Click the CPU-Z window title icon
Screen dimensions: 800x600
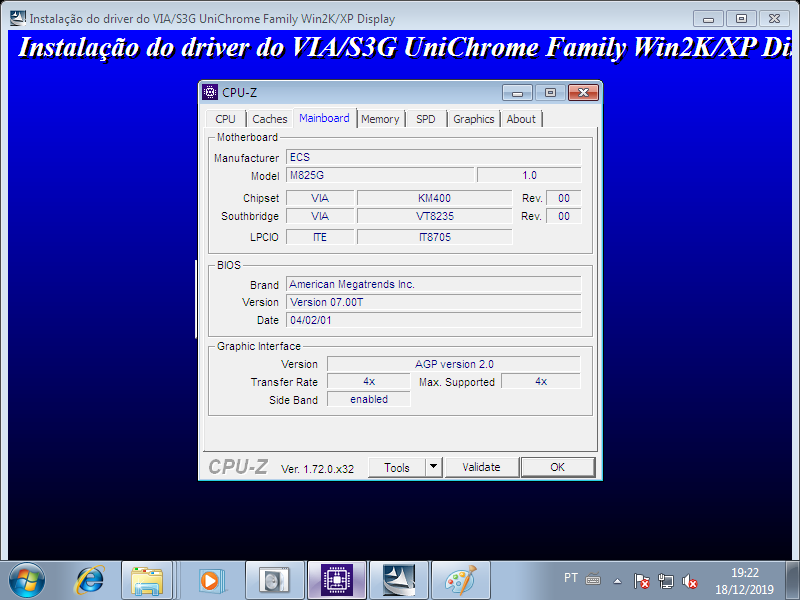[x=210, y=92]
